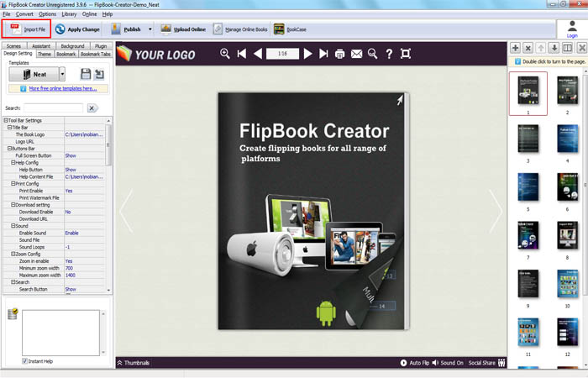Click Apply Change in toolbar
Viewport: 588px width, 378px height.
(x=77, y=29)
